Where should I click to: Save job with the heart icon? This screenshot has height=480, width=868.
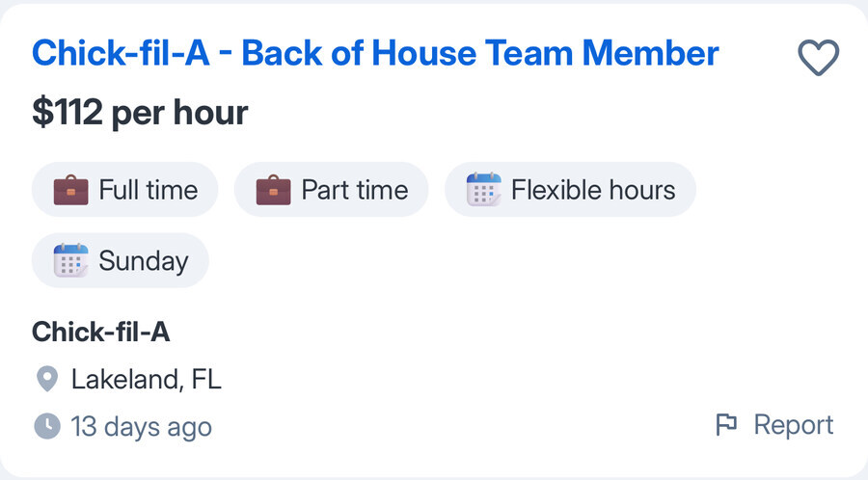click(x=819, y=59)
